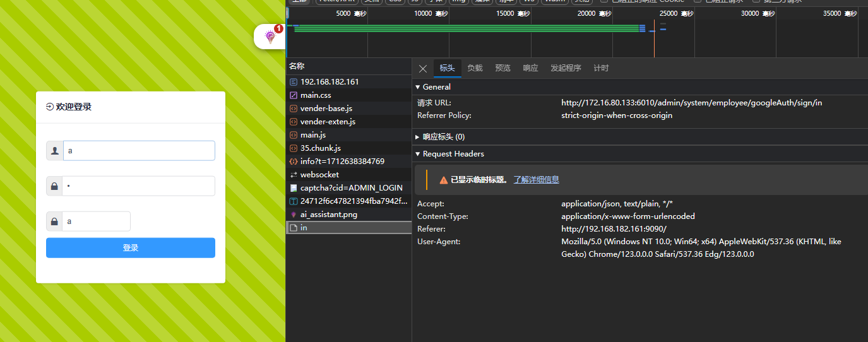Click the stylesheet icon next to main.css
Viewport: 868px width, 342px height.
pyautogui.click(x=293, y=95)
